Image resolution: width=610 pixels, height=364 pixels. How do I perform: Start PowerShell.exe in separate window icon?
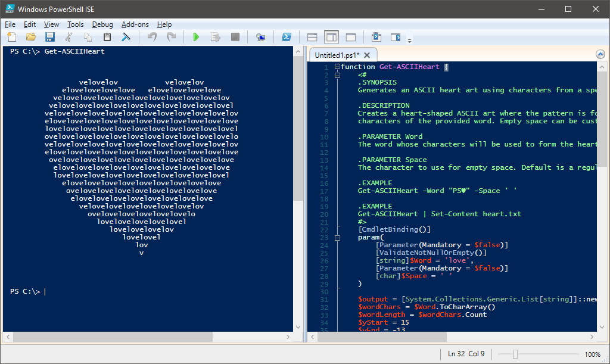click(x=287, y=37)
